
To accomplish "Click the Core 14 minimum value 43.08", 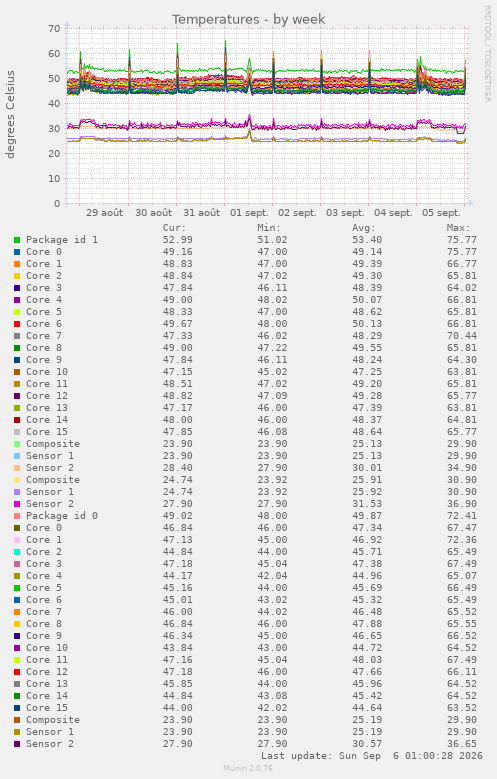I will 272,696.
